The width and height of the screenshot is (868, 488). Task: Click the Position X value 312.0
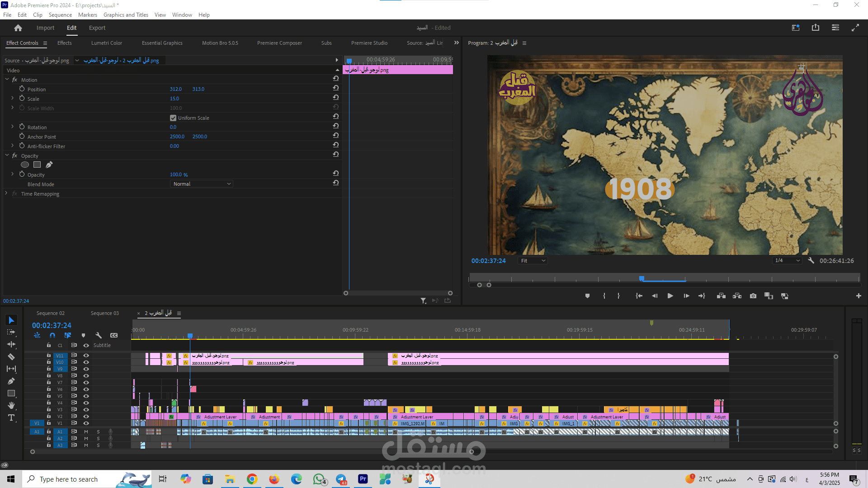pos(175,89)
